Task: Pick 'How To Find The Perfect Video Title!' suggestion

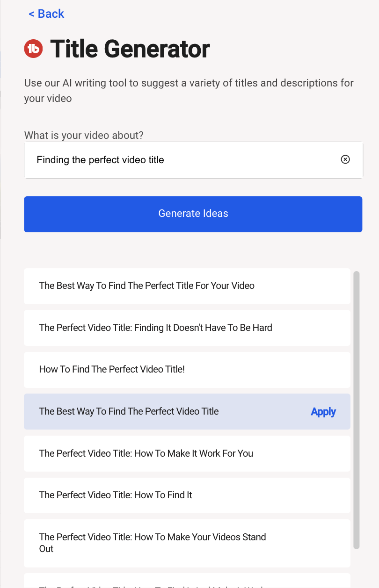Action: click(187, 370)
